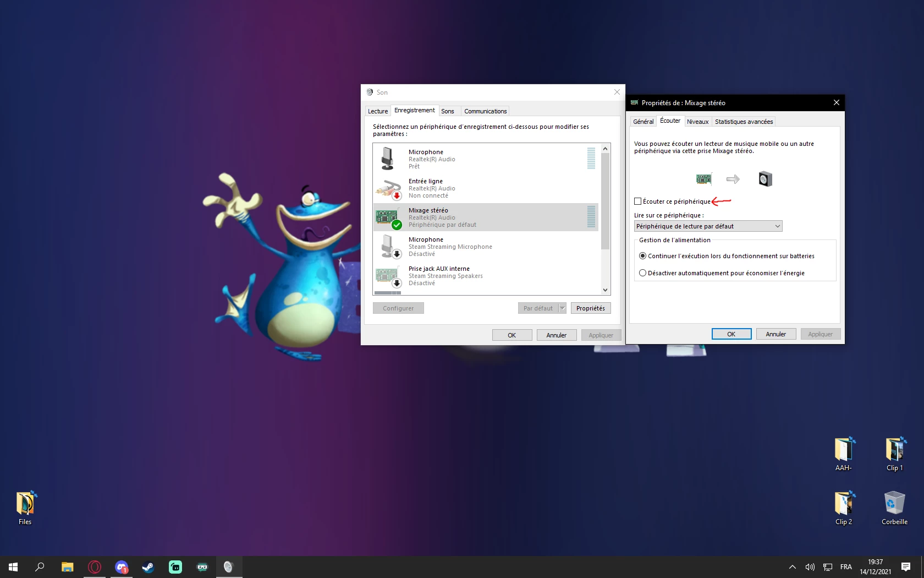Click the Propriétés button in Son window
The image size is (924, 578).
click(x=591, y=308)
